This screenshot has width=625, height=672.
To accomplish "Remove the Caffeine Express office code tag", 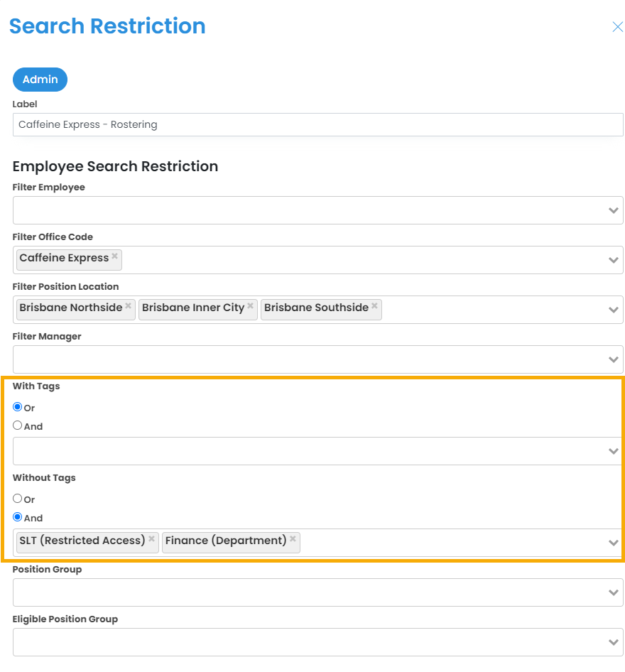I will (x=114, y=256).
